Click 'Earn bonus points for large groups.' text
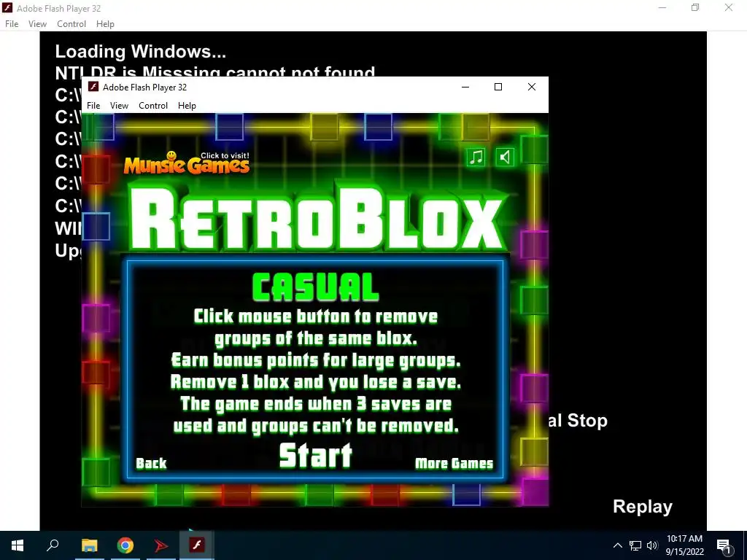 coord(315,360)
